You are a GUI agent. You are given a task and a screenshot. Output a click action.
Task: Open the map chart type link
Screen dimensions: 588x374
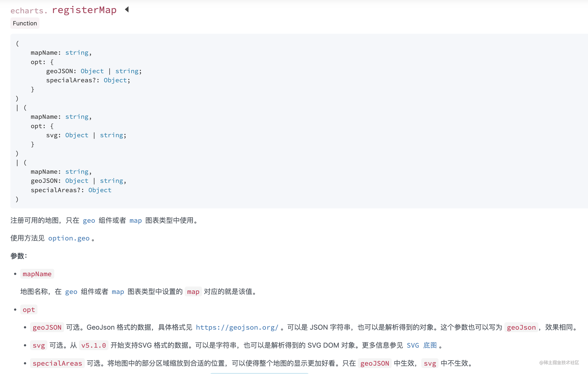pos(135,221)
